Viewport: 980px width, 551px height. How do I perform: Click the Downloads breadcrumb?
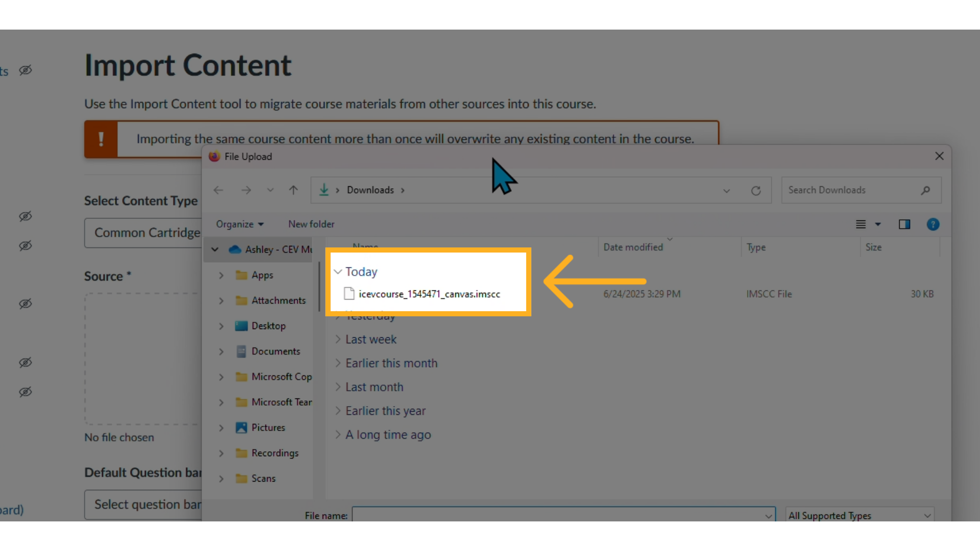[x=370, y=189]
